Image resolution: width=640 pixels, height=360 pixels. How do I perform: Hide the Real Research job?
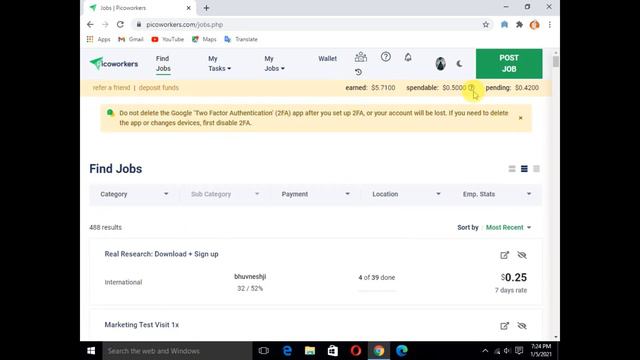click(x=522, y=255)
